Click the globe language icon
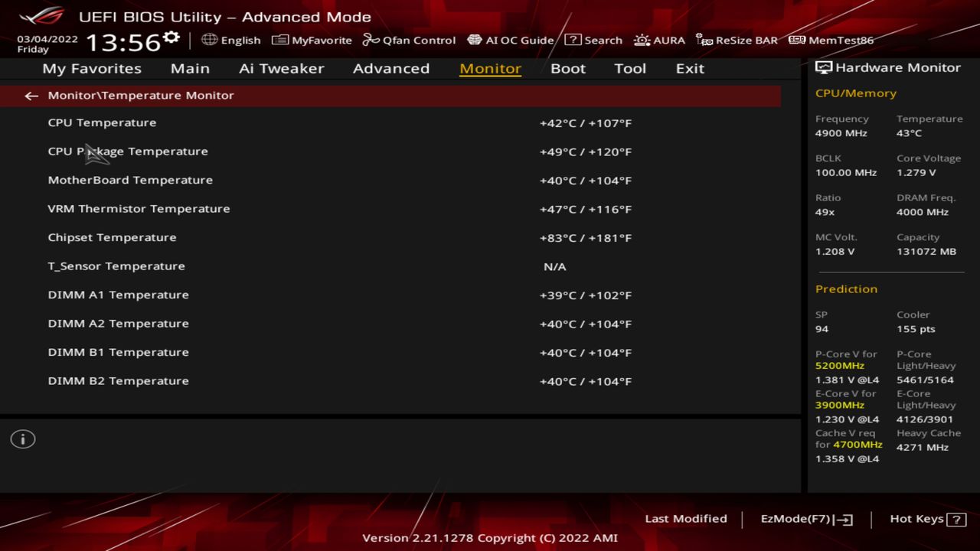The height and width of the screenshot is (551, 980). coord(209,40)
